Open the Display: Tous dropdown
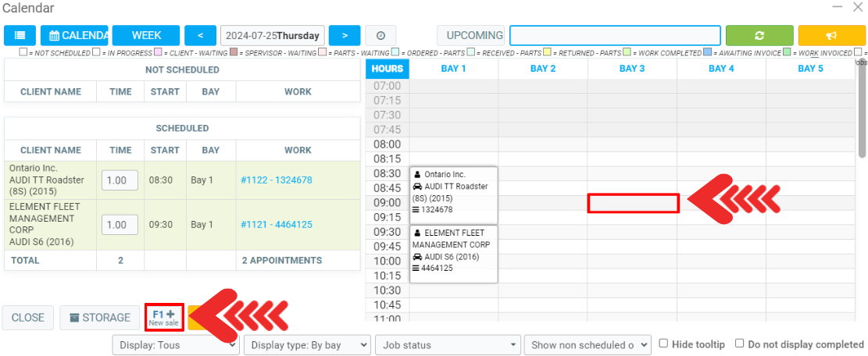 pyautogui.click(x=176, y=344)
